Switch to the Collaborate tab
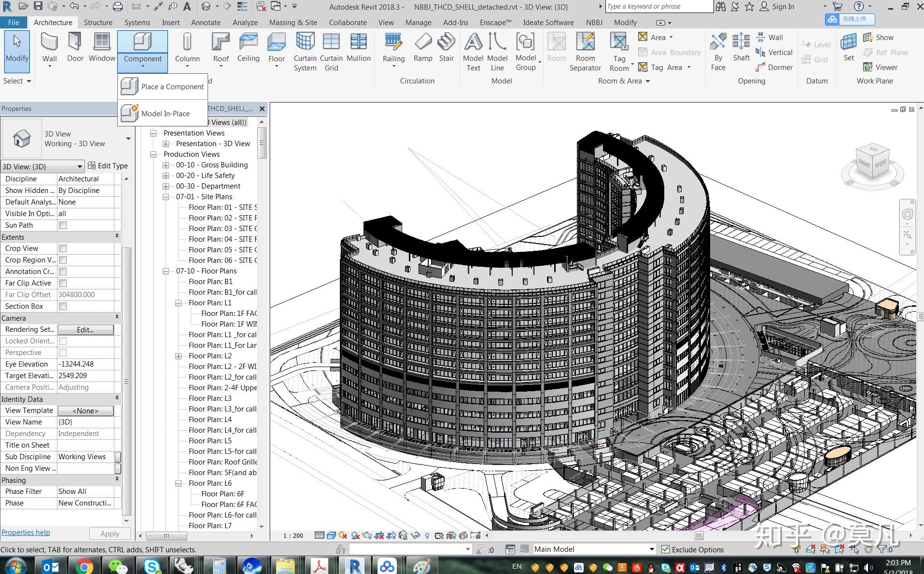Screen dimensions: 924x574 [x=348, y=23]
